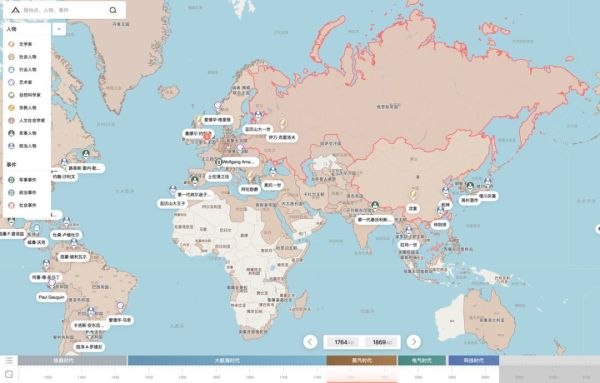Select the red cluster marker over Britain
600x383 pixels.
coord(207,136)
